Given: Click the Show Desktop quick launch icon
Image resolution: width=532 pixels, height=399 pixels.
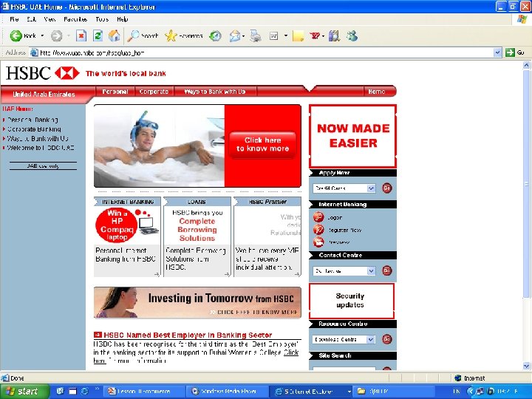Looking at the screenshot, I should [x=72, y=391].
